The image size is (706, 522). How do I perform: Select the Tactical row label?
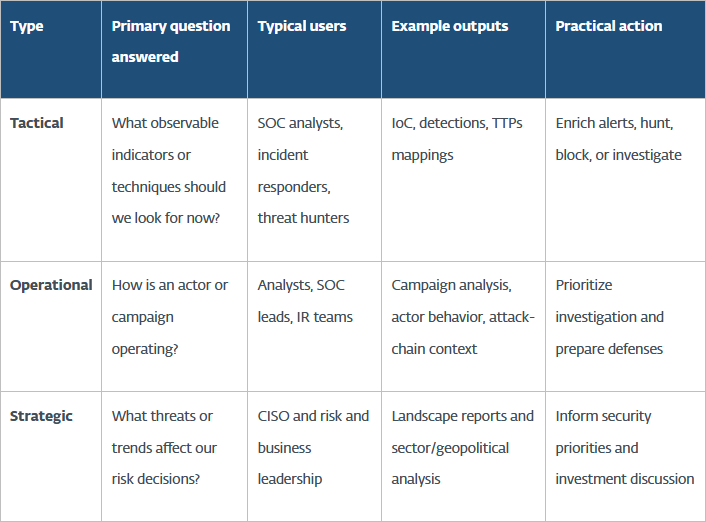51,180
